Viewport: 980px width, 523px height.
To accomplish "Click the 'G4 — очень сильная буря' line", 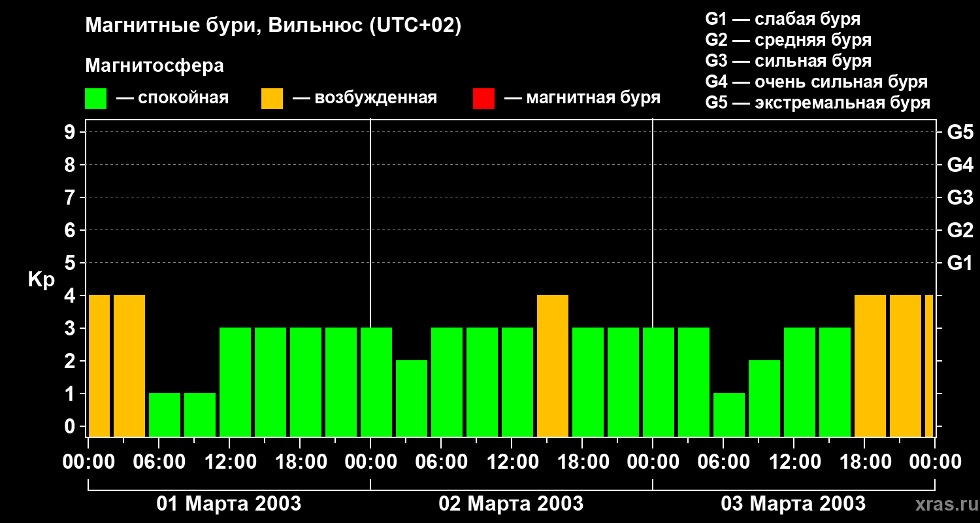I will point(817,82).
